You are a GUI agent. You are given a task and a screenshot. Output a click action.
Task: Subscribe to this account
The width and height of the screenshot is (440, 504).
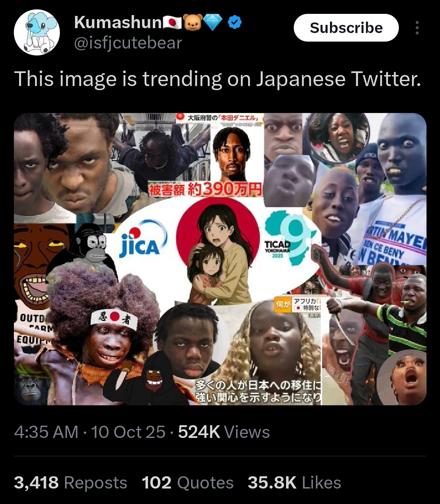coord(346,28)
